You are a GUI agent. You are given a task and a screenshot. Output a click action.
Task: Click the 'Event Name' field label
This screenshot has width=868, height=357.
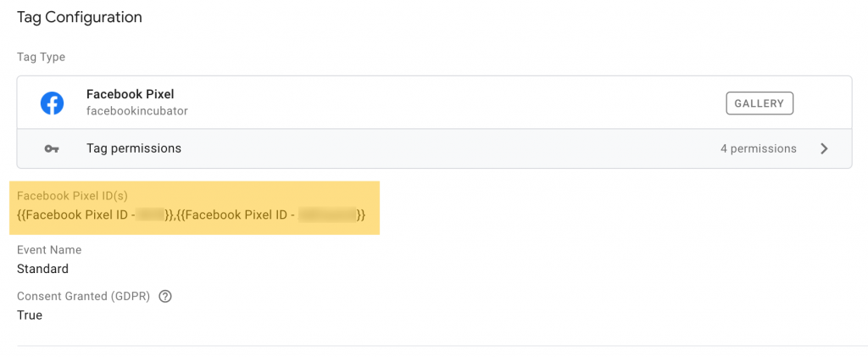point(49,250)
